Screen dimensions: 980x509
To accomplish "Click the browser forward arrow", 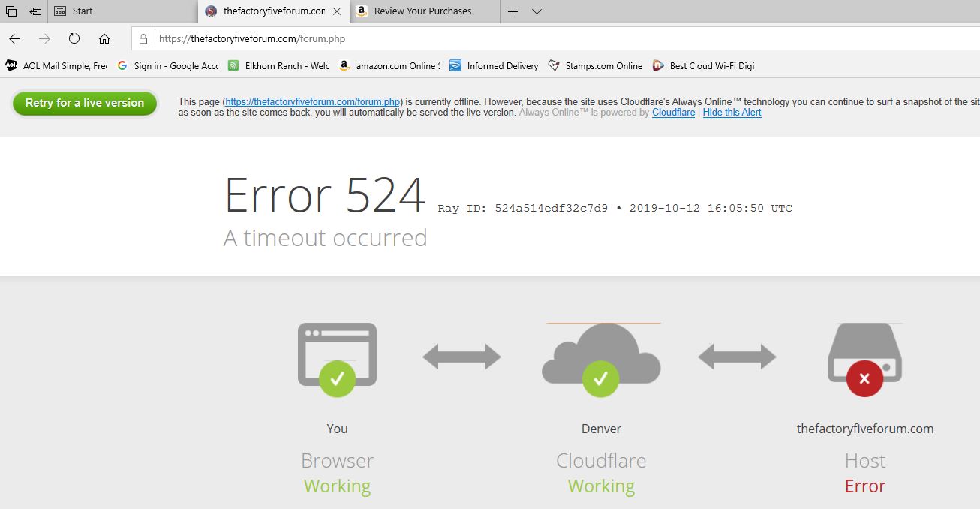I will pos(44,38).
